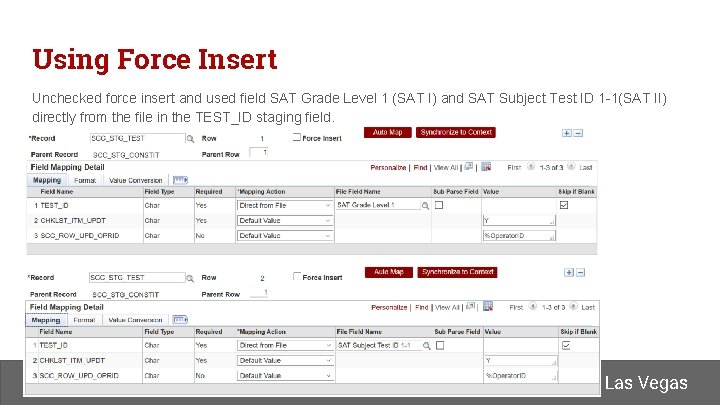Open zoom grid icon in Row 1 grid header
Image resolution: width=720 pixels, height=405 pixels.
point(468,167)
